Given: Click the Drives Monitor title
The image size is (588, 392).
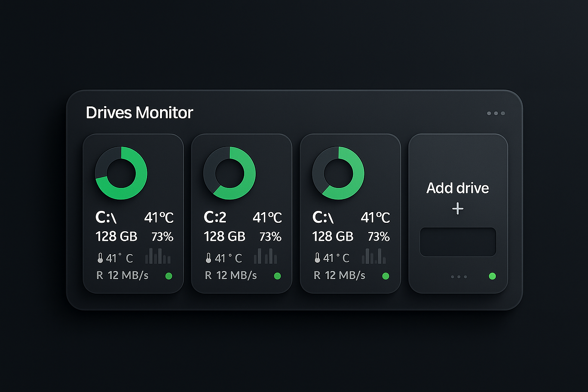Looking at the screenshot, I should pos(139,113).
